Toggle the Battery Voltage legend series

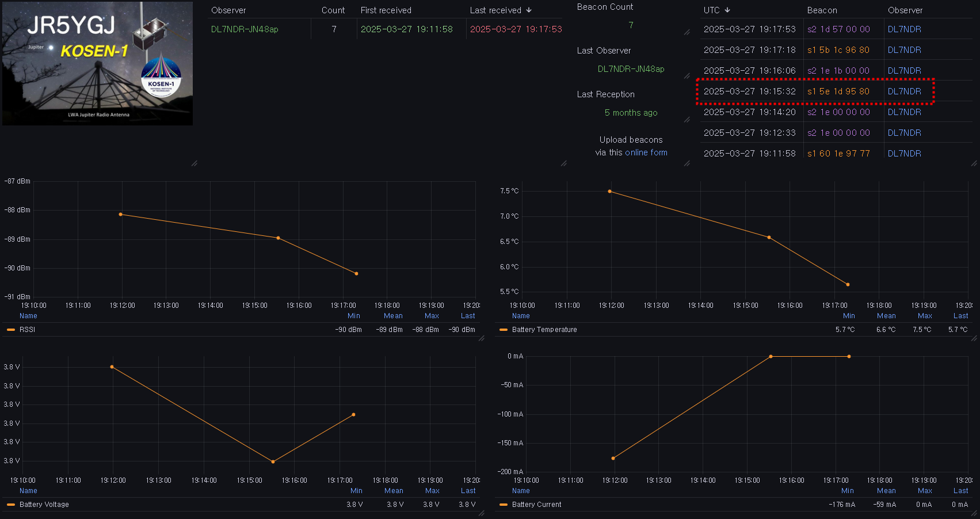coord(44,505)
